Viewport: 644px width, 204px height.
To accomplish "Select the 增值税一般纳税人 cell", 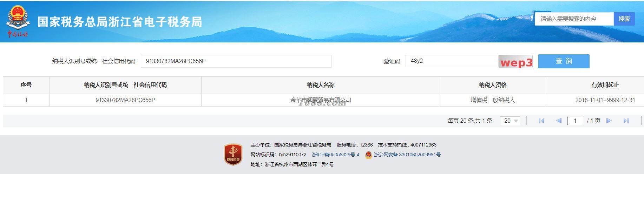I will 493,100.
